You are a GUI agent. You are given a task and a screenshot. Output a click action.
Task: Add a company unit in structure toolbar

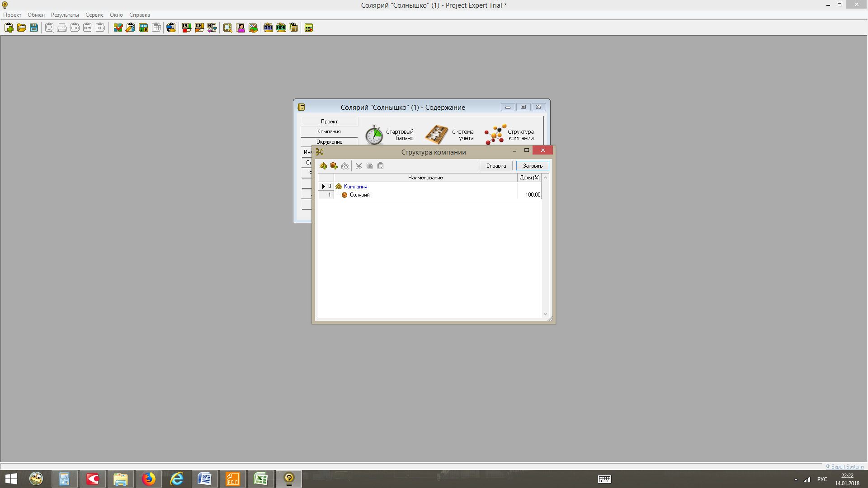point(323,166)
